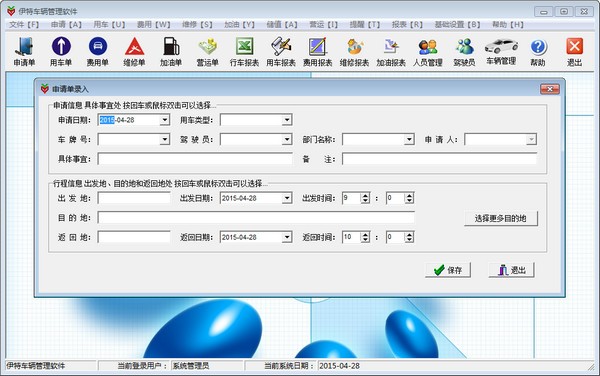Click the 保存 button
Viewport: 600px width, 376px height.
(x=448, y=270)
